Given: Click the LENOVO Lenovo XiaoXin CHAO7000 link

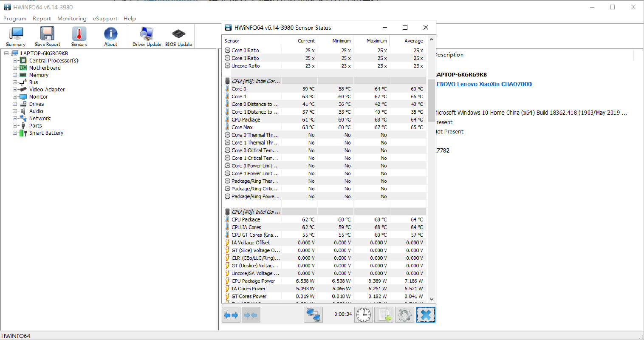Looking at the screenshot, I should pos(484,84).
